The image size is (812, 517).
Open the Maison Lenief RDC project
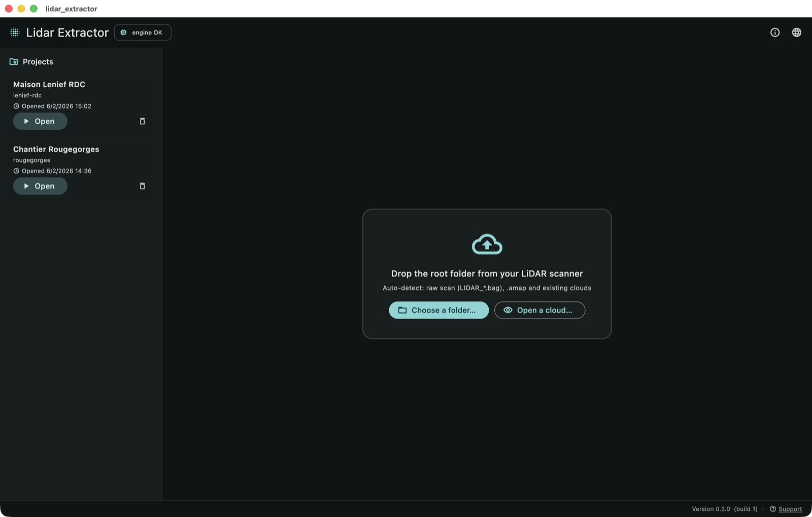point(40,121)
